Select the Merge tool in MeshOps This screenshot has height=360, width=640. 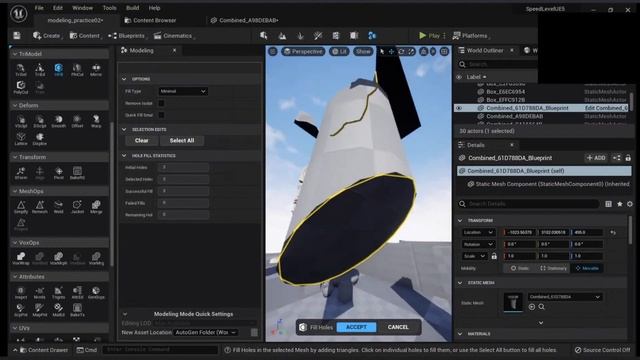coord(96,207)
